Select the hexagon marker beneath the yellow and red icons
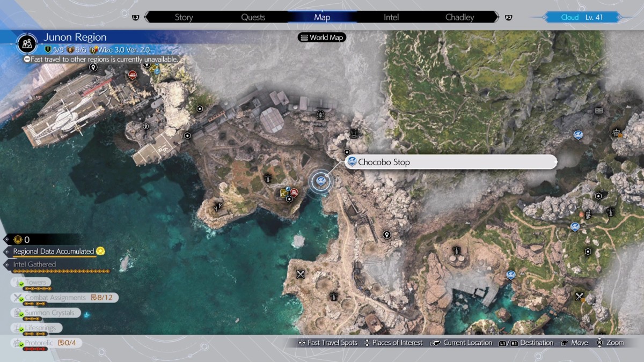The height and width of the screenshot is (362, 644). 290,199
